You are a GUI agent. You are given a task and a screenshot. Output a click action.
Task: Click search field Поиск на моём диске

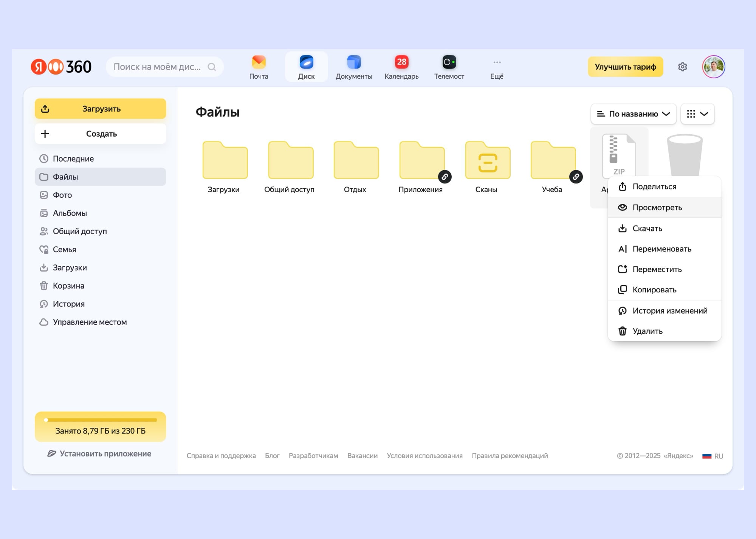(x=157, y=67)
